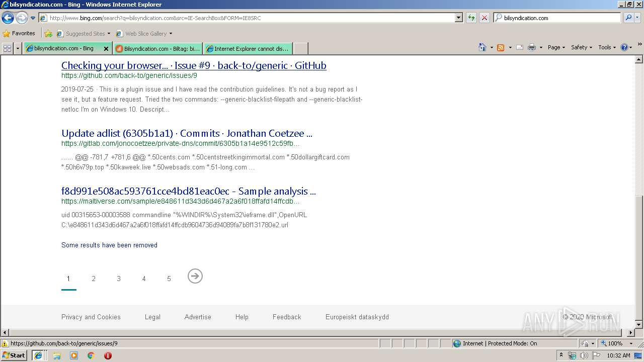Click the red Opera-style taskbar icon
Viewport: 644px width, 362px height.
(108, 355)
